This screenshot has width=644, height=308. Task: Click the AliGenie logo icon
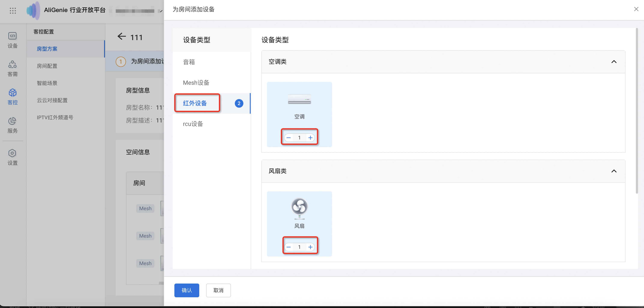33,11
